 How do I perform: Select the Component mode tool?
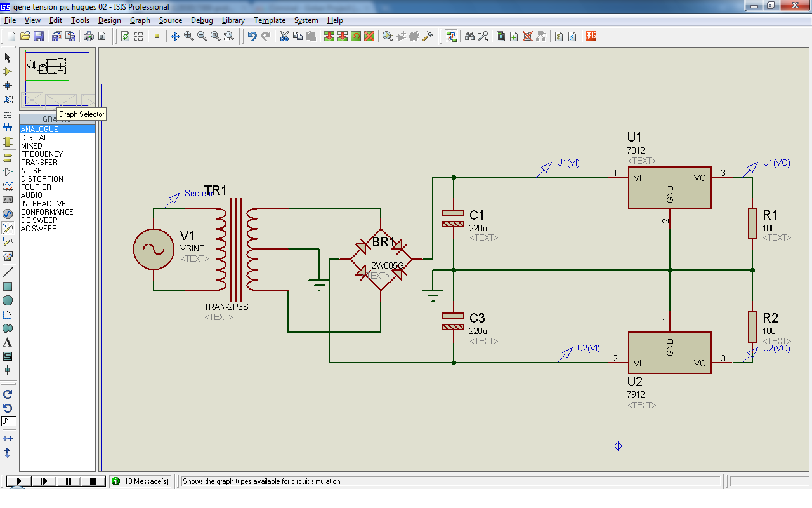click(x=8, y=71)
